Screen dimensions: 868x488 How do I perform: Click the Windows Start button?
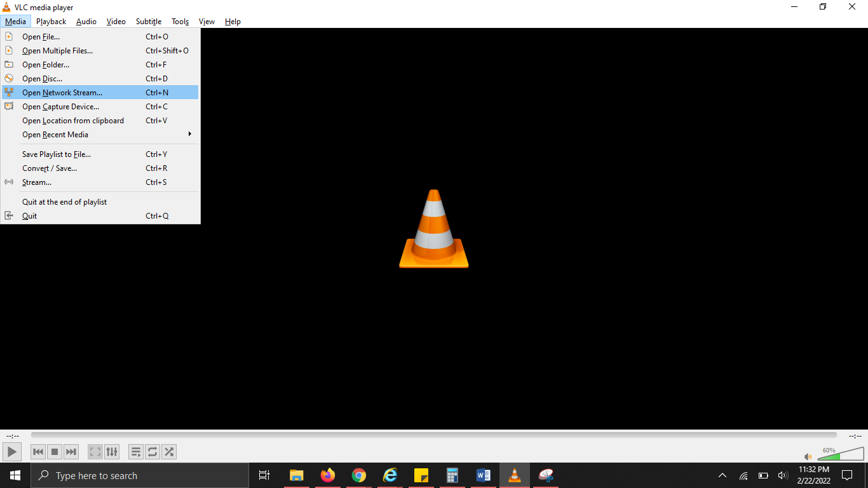15,475
